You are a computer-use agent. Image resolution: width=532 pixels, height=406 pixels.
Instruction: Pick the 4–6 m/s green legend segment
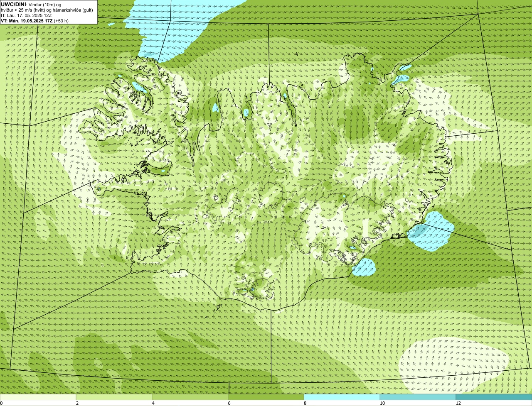[190, 397]
